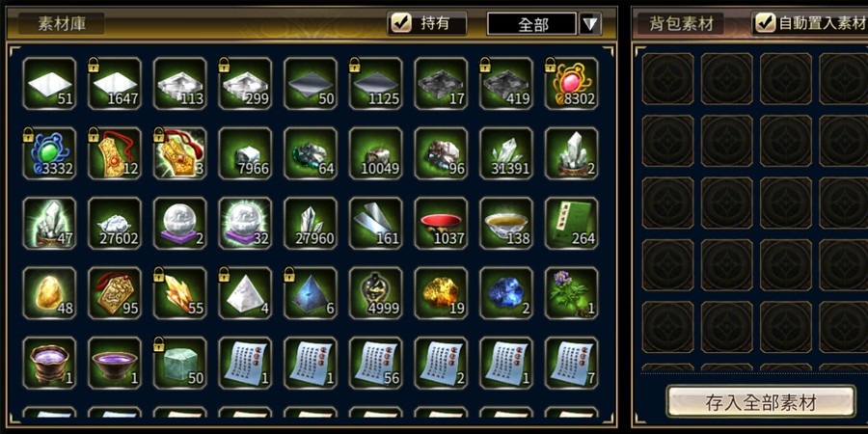Select the blue pyramid item with count 6
Image resolution: width=868 pixels, height=434 pixels.
pyautogui.click(x=311, y=293)
